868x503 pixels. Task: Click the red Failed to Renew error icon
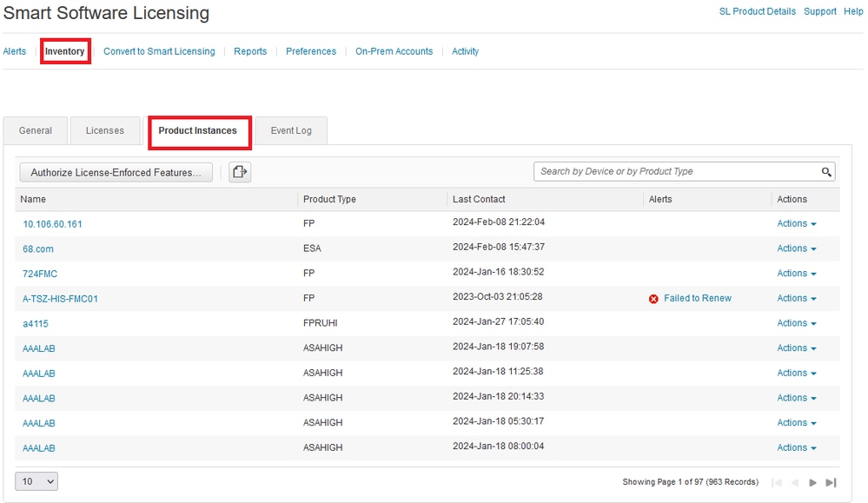tap(653, 299)
